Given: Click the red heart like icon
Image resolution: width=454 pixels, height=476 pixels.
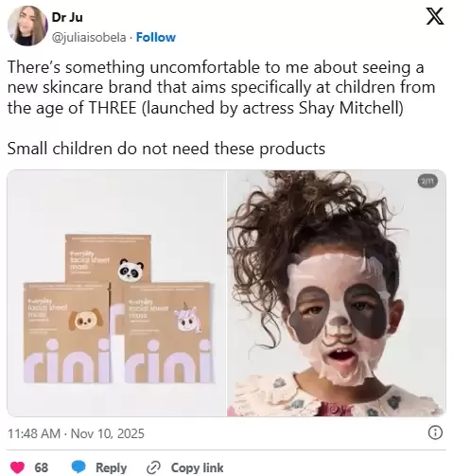Looking at the screenshot, I should click(18, 467).
